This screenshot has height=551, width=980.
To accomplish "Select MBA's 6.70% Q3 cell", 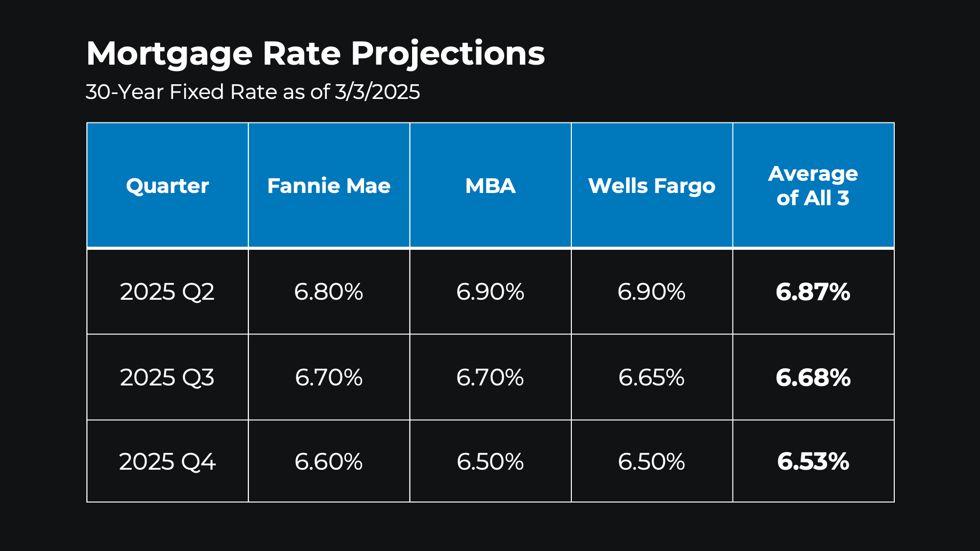I will [490, 378].
